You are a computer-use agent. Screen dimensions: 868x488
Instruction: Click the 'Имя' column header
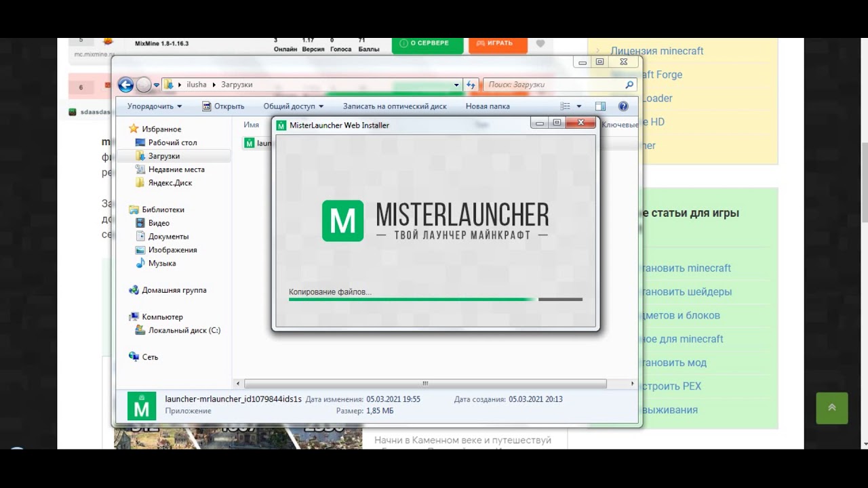252,125
